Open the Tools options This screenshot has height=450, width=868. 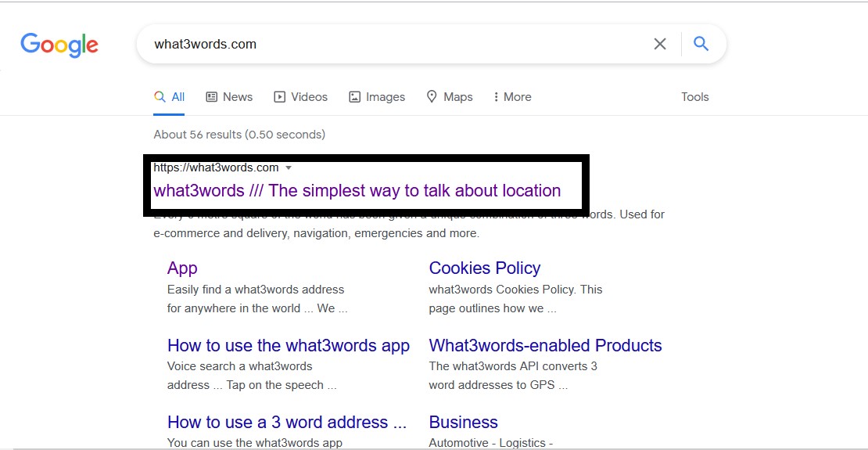click(694, 97)
